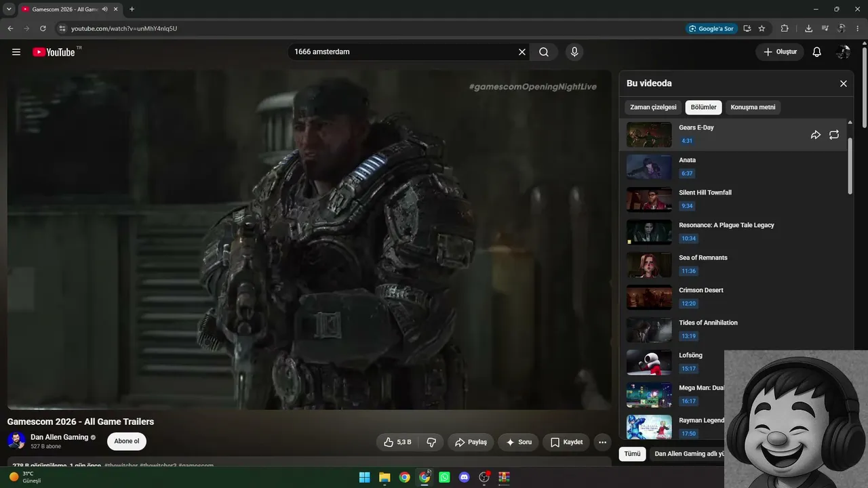Click the Paylaş share button
868x488 pixels.
(471, 442)
